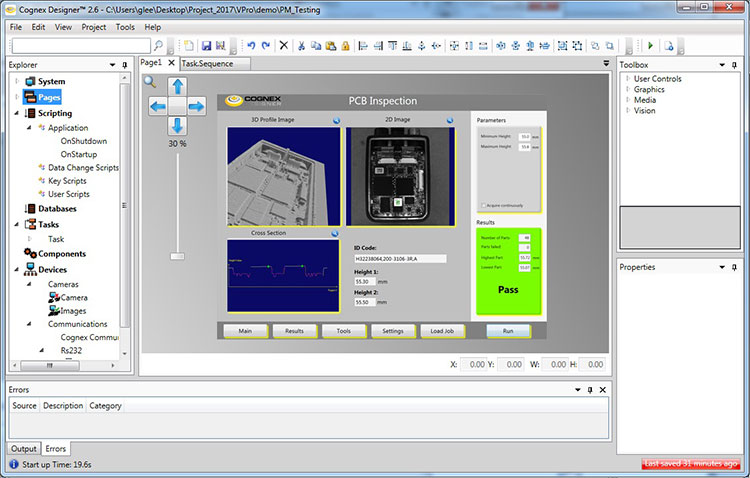Expand the User Controls toolbox category
This screenshot has height=478, width=750.
pyautogui.click(x=627, y=79)
